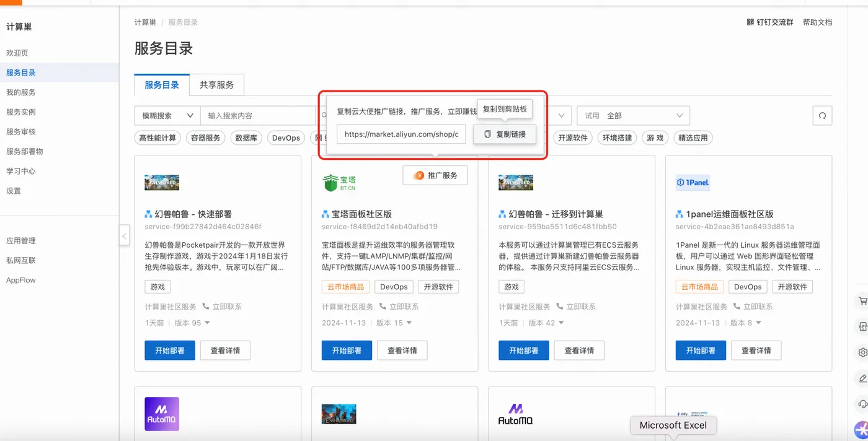The height and width of the screenshot is (441, 868).
Task: Click the DingTalk group icon
Action: point(750,22)
